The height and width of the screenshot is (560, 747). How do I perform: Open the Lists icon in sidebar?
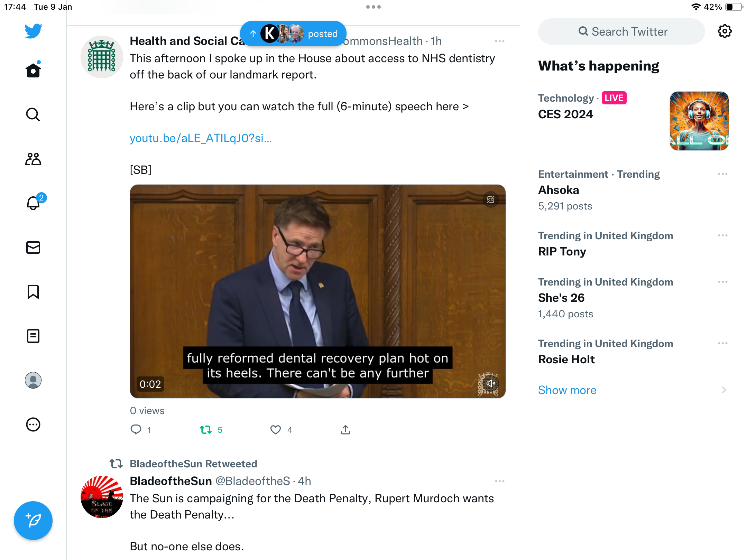pyautogui.click(x=33, y=336)
